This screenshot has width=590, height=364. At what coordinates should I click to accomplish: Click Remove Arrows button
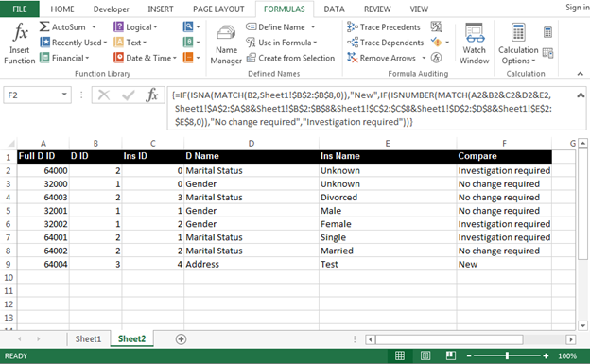pos(381,58)
